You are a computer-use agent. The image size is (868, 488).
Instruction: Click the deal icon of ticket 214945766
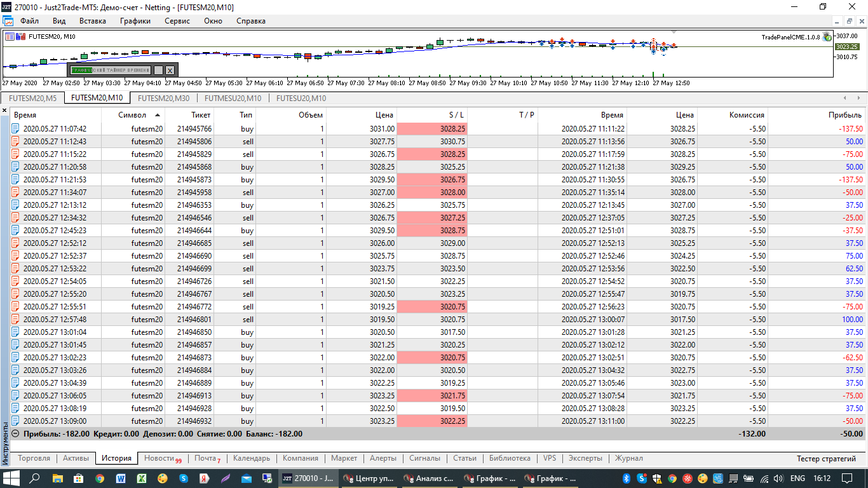tap(16, 128)
